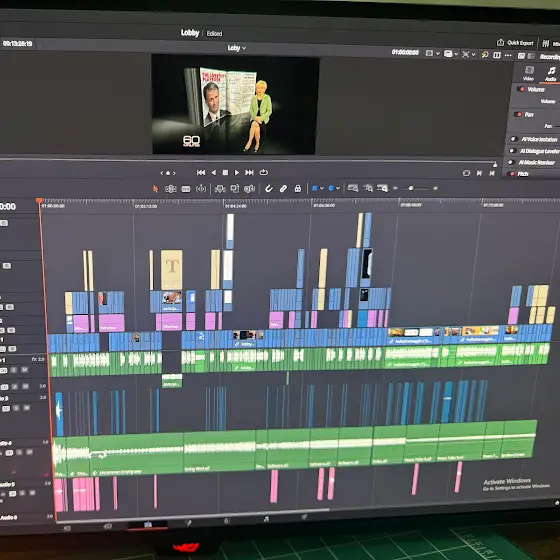Click the Match Frame icon under the viewer
Screen dimensions: 560x560
pyautogui.click(x=466, y=173)
